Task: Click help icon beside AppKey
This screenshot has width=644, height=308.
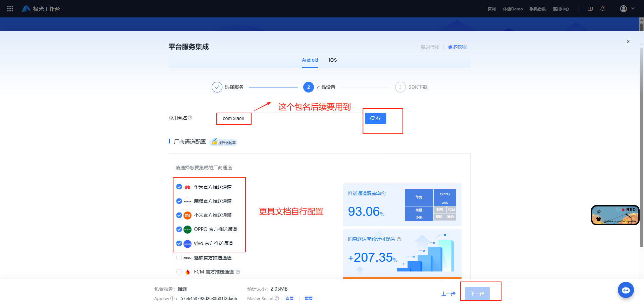Action: (x=172, y=298)
